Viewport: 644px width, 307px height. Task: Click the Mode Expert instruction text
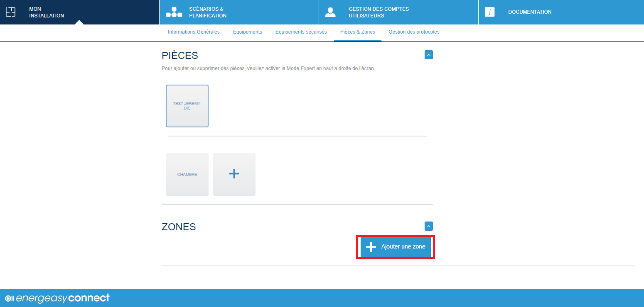coord(268,68)
